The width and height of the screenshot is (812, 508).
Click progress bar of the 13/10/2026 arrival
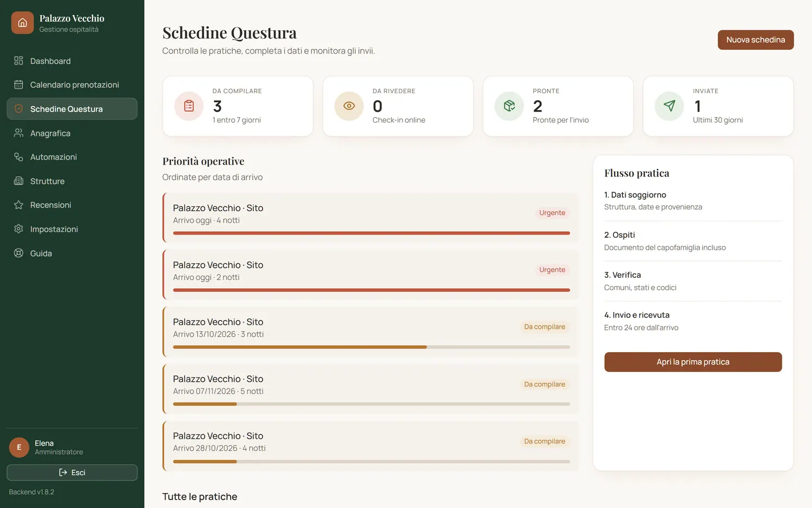click(371, 347)
